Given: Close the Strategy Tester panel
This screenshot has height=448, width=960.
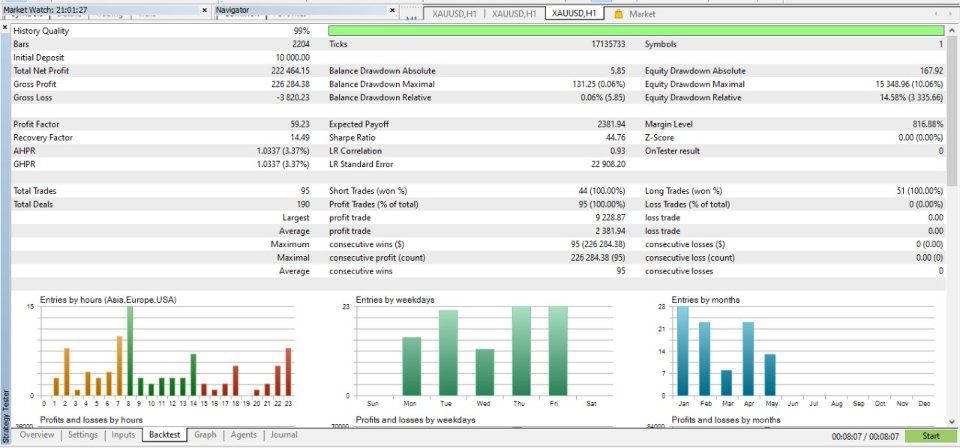Looking at the screenshot, I should click(6, 28).
